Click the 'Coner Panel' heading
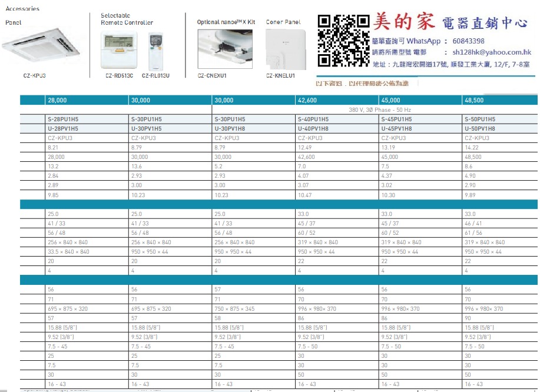 (x=283, y=22)
